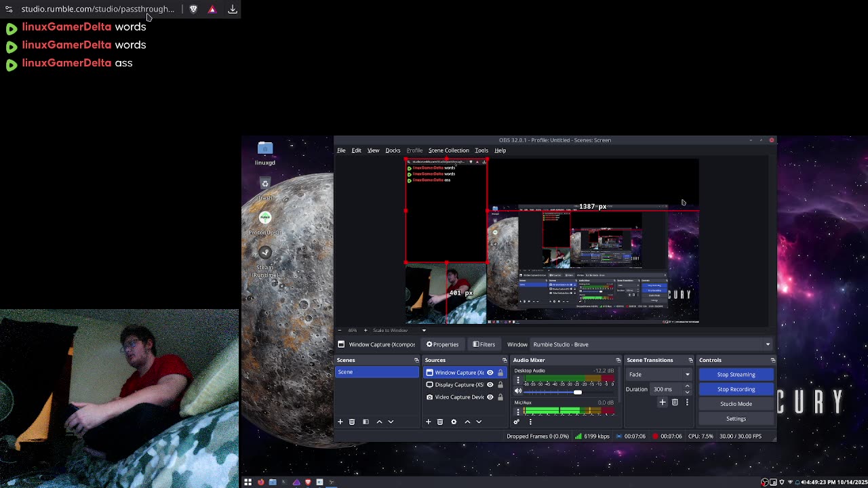Open Audio Mixer dots menu at bottom
This screenshot has width=868, height=488.
point(530,422)
